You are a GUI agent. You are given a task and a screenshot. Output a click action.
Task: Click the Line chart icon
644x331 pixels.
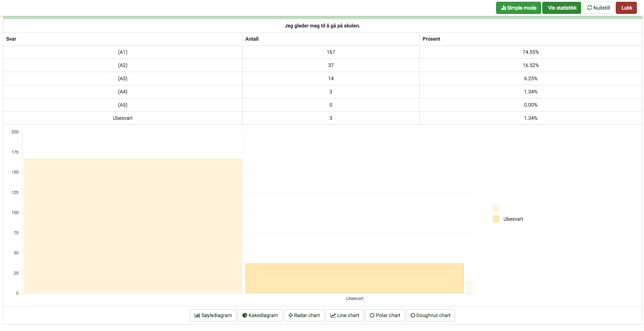(333, 315)
